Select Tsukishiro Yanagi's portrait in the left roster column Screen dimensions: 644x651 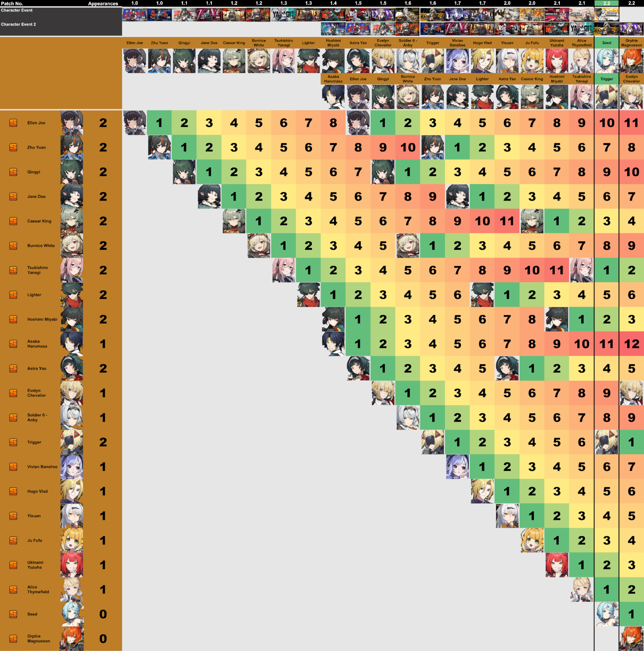(x=72, y=270)
